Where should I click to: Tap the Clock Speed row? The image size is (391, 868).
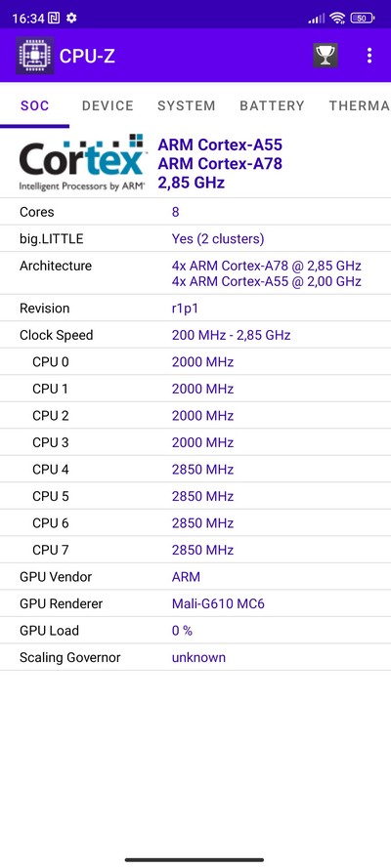pos(195,335)
